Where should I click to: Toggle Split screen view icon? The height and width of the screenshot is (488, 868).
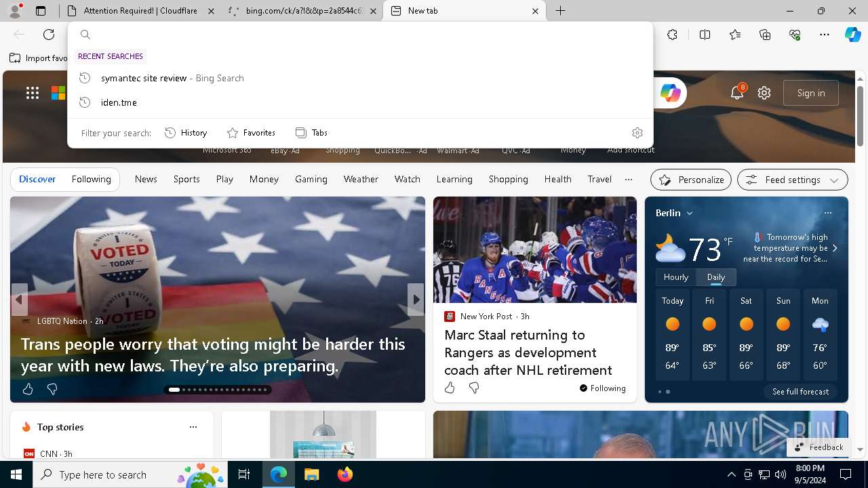click(705, 35)
